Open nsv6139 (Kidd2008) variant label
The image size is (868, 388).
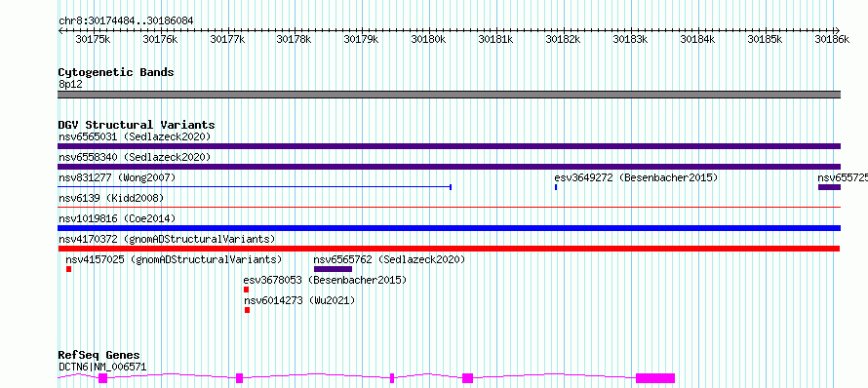111,198
